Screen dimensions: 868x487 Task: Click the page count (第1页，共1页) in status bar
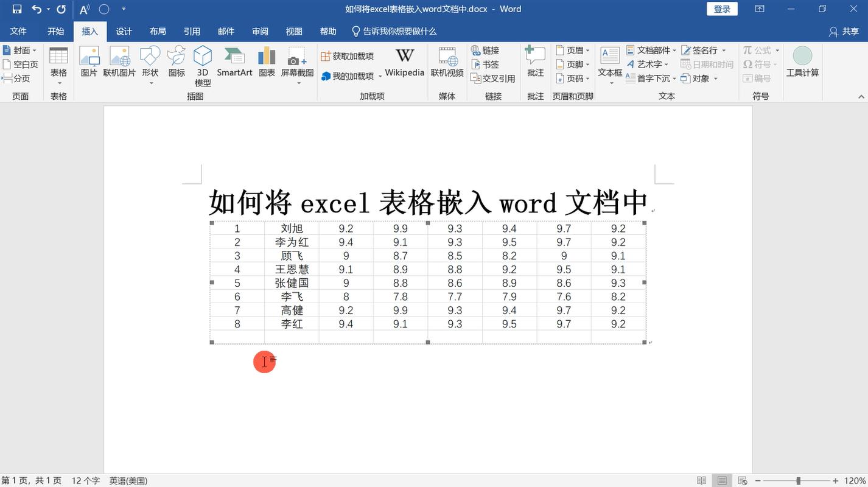click(32, 480)
